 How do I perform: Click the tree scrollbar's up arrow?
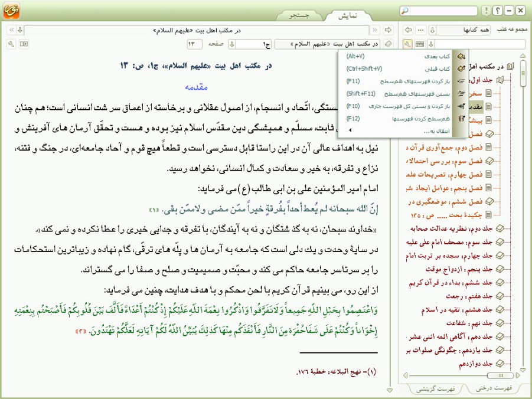523,55
